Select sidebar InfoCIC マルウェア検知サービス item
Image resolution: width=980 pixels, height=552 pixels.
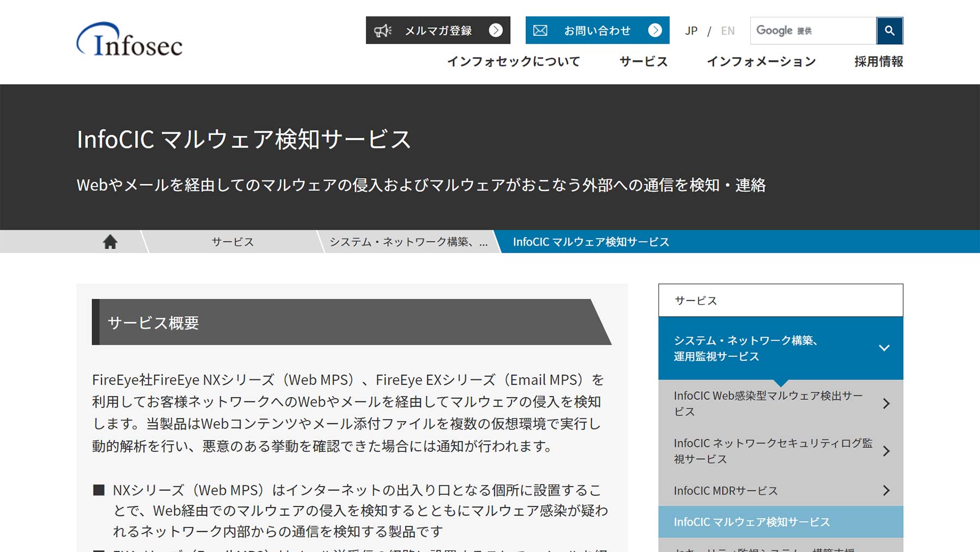[x=781, y=522]
